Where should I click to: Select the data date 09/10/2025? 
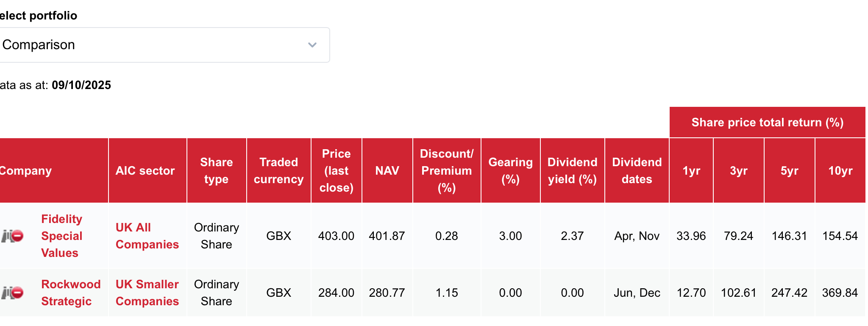pos(81,85)
